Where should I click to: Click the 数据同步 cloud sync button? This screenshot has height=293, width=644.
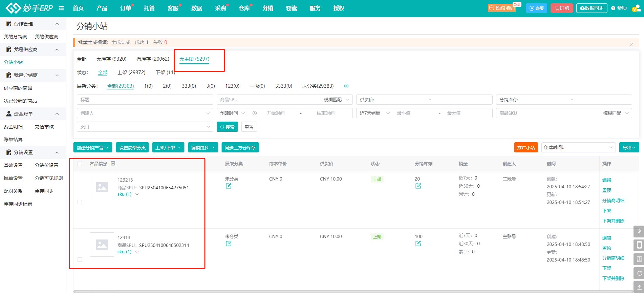pyautogui.click(x=592, y=8)
